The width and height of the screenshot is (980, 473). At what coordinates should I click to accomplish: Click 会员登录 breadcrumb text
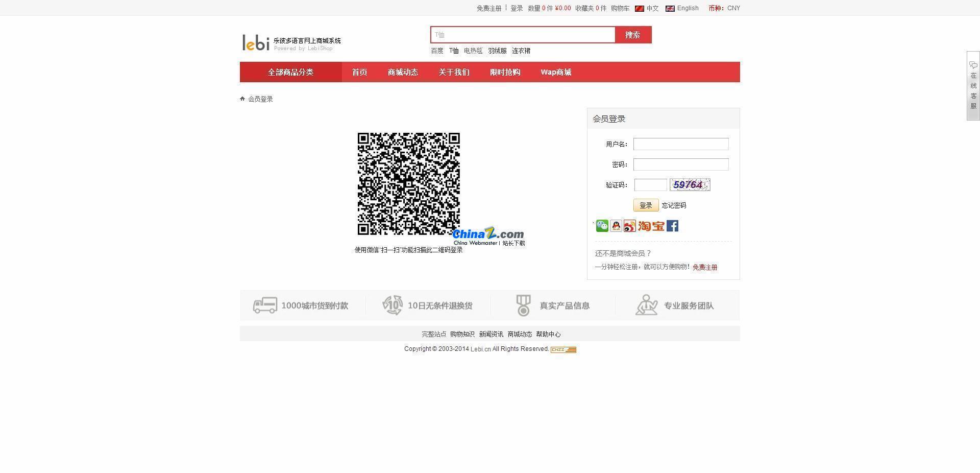260,99
